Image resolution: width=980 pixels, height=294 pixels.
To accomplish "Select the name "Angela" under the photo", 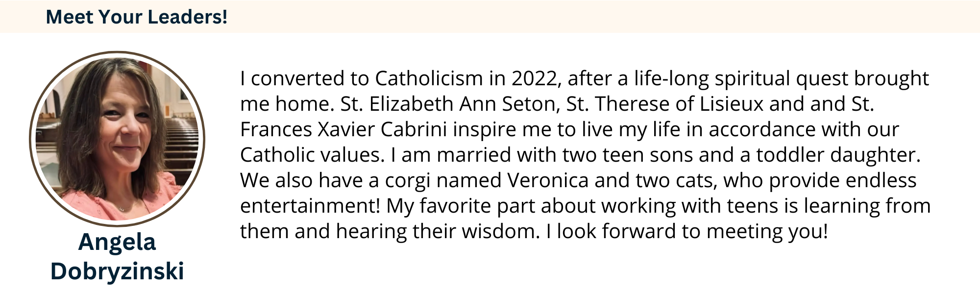I will click(117, 243).
